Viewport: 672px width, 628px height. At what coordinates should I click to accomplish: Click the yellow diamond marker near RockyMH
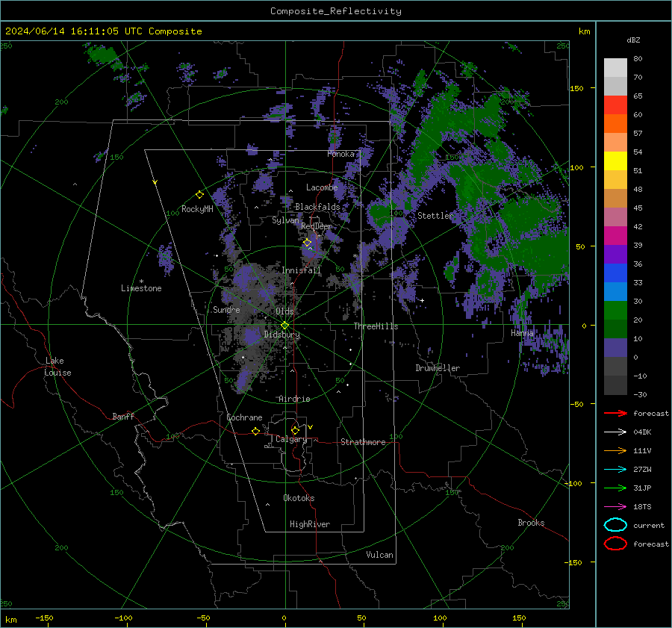[199, 195]
